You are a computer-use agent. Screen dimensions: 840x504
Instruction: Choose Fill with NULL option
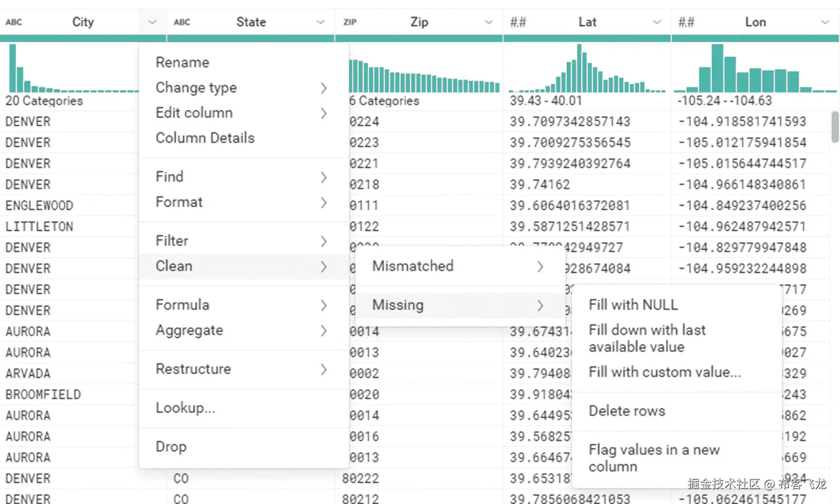[x=633, y=305]
